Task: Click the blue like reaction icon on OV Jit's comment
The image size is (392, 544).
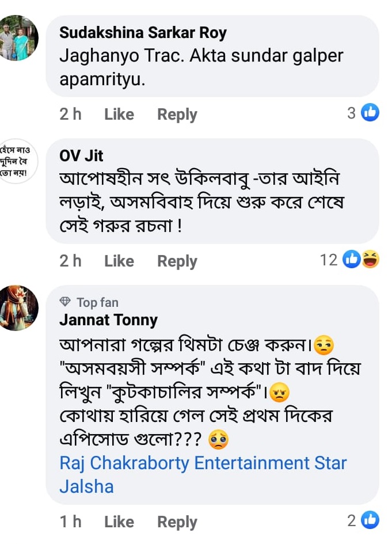Action: click(x=351, y=260)
